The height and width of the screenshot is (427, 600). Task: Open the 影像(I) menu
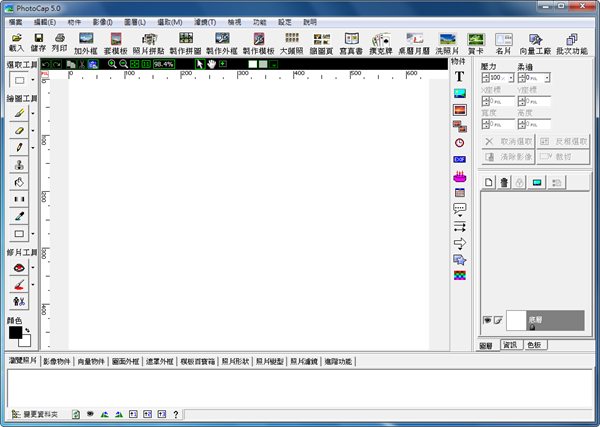(103, 22)
